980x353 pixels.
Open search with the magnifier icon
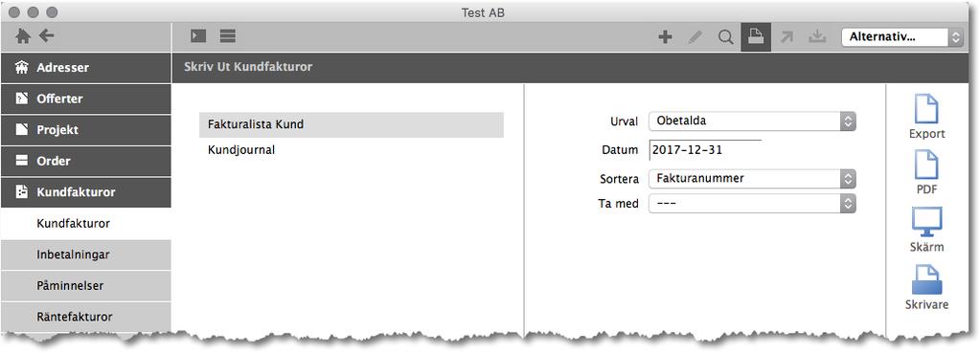coord(725,37)
